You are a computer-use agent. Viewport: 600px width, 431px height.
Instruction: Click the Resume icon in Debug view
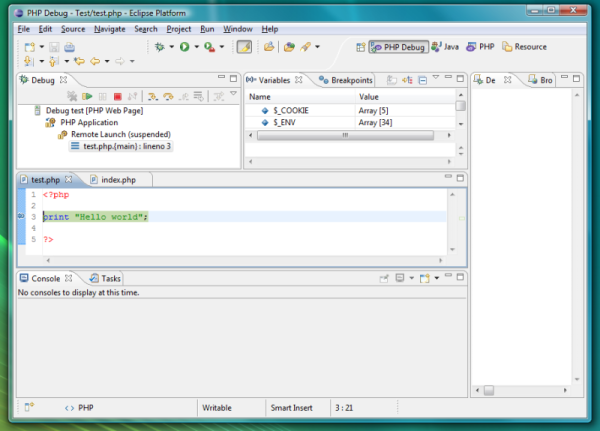point(87,96)
